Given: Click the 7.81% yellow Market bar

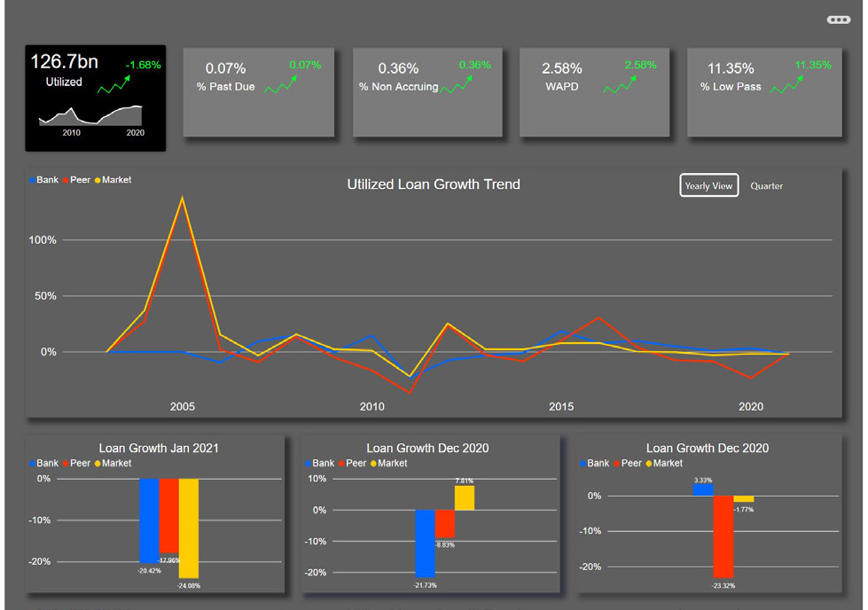Looking at the screenshot, I should (465, 497).
